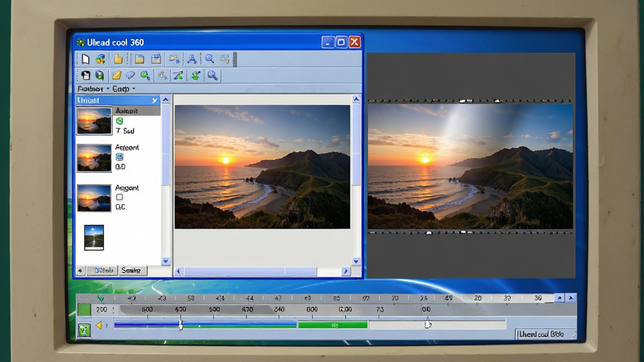Screen dimensions: 644x362
Task: Click the blank white page New icon
Action: click(86, 59)
